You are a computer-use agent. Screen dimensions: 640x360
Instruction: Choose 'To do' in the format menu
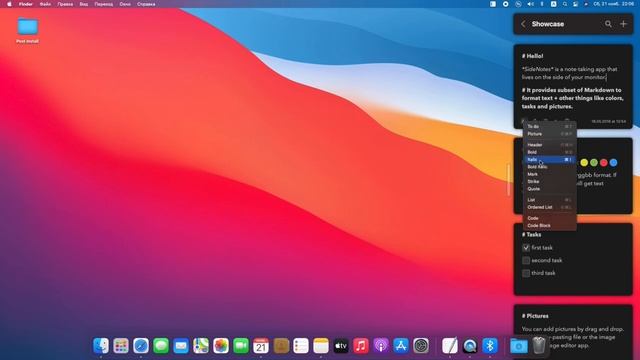(x=549, y=127)
